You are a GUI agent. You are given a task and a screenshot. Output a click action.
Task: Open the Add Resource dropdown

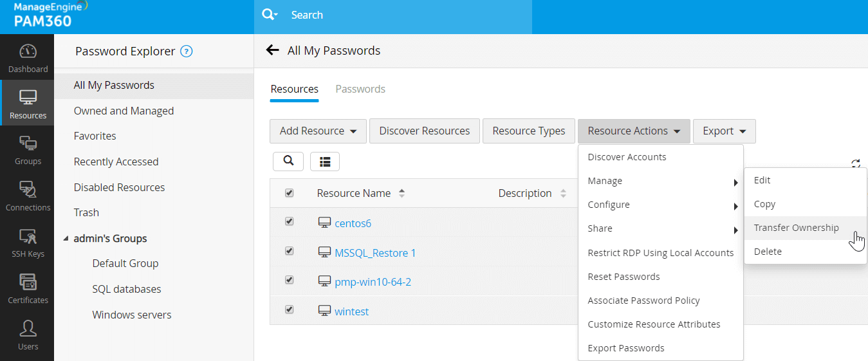(318, 131)
